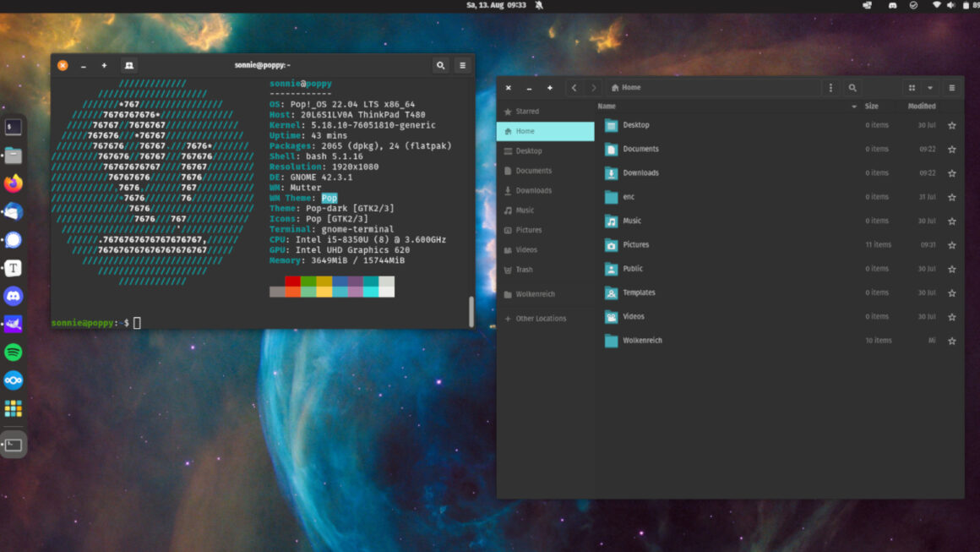Click the new-tab icon in the terminal titlebar
Image resolution: width=980 pixels, height=552 pixels.
(103, 65)
